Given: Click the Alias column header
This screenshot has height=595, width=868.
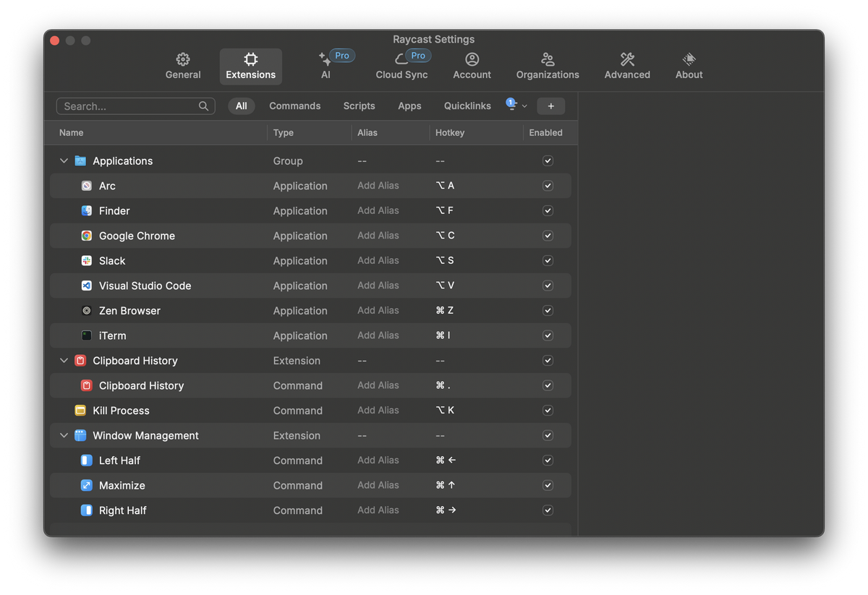Looking at the screenshot, I should pos(367,133).
